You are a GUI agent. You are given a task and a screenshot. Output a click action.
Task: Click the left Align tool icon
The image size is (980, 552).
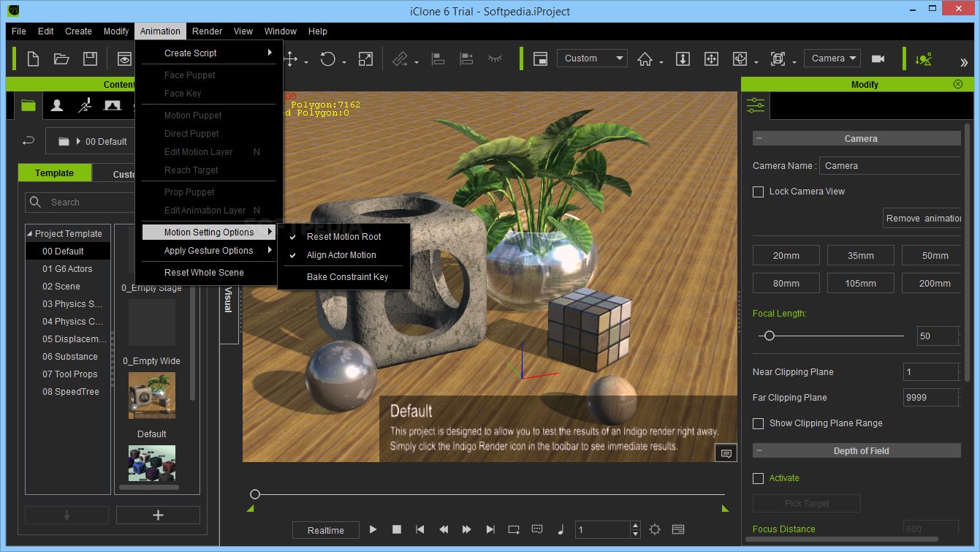438,59
